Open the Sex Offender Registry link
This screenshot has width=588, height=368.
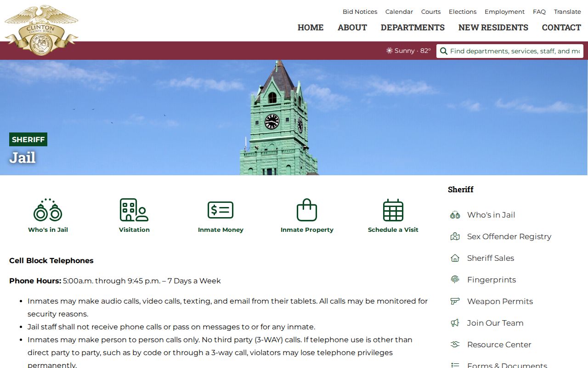click(x=509, y=236)
